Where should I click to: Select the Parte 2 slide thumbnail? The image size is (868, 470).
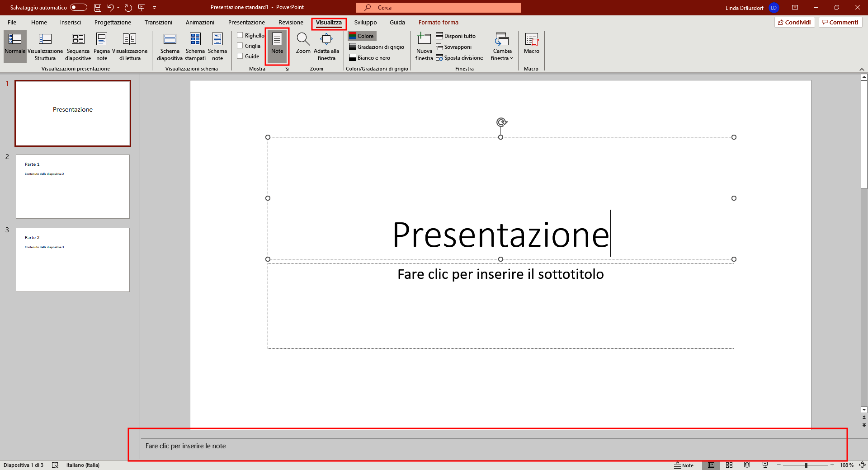pos(72,260)
